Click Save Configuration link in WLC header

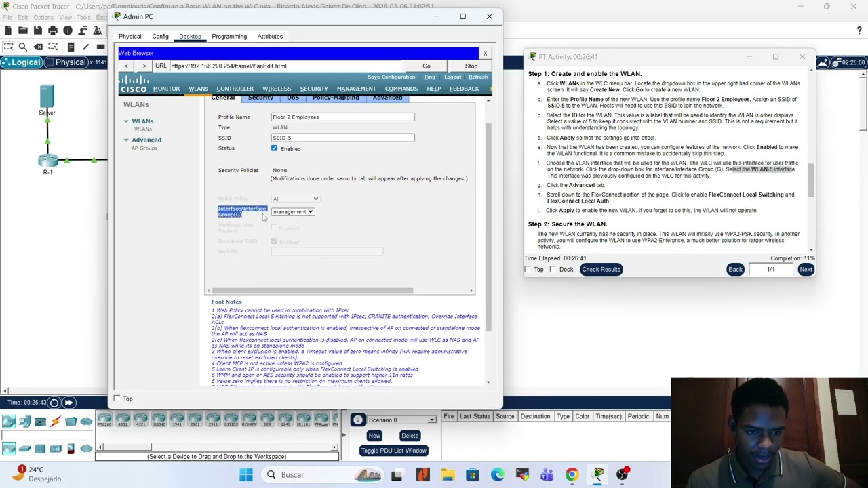click(391, 77)
